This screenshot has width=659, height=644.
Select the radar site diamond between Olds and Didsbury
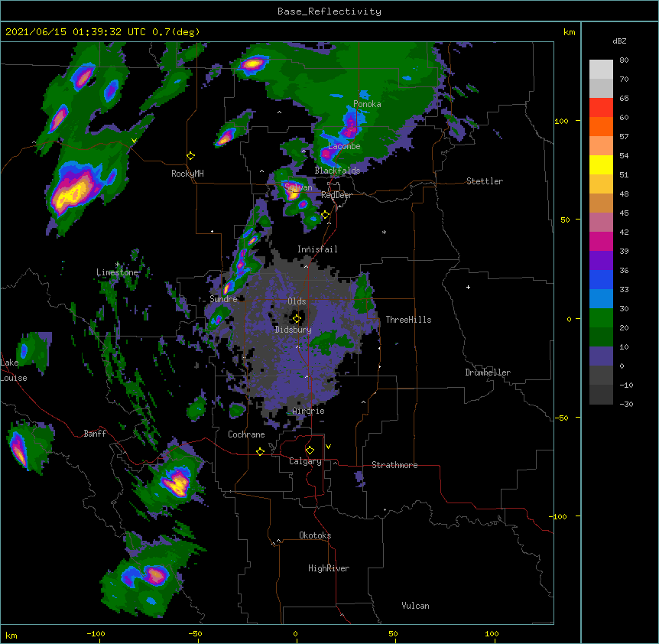pos(297,319)
